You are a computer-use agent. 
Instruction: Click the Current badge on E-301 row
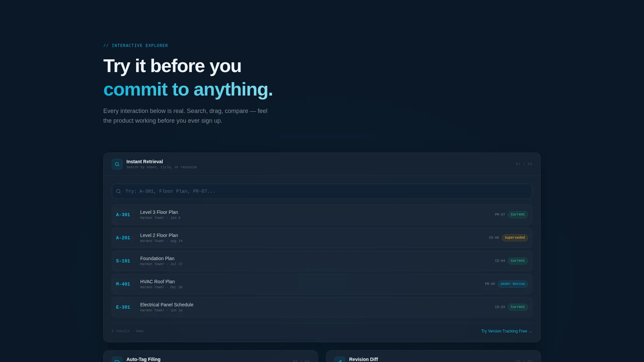pos(518,307)
